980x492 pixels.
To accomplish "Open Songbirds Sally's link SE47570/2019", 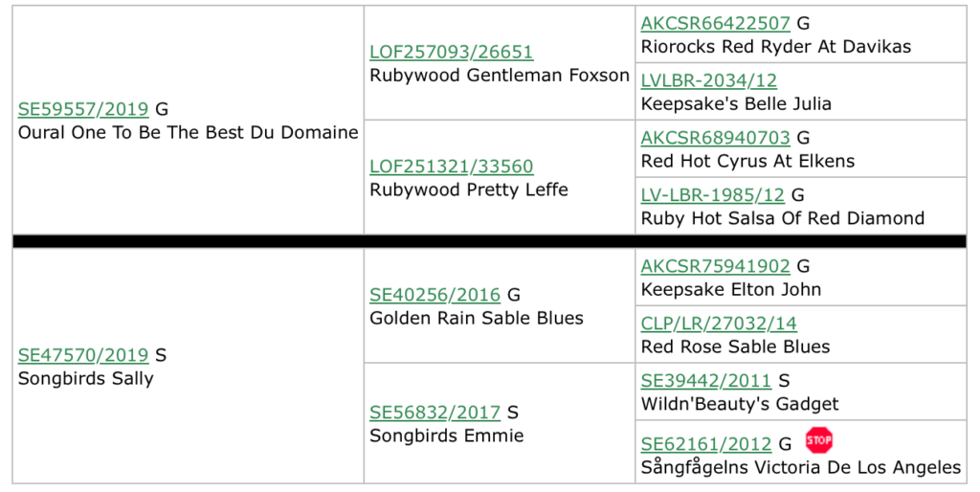I will pyautogui.click(x=83, y=355).
